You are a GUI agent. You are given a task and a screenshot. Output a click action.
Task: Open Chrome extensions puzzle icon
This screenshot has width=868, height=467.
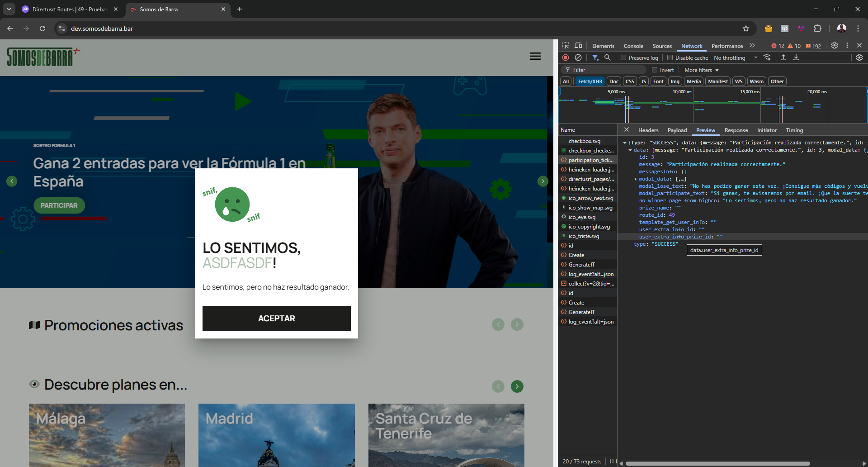tap(817, 29)
